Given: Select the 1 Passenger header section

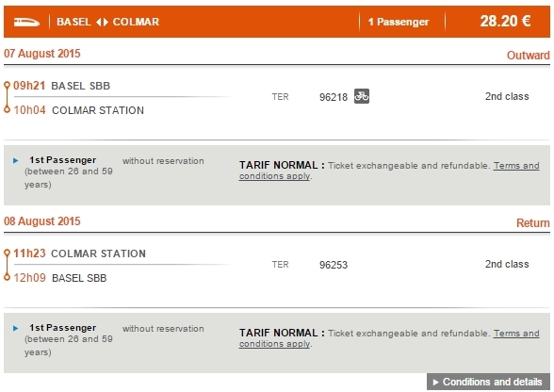Looking at the screenshot, I should (x=399, y=22).
